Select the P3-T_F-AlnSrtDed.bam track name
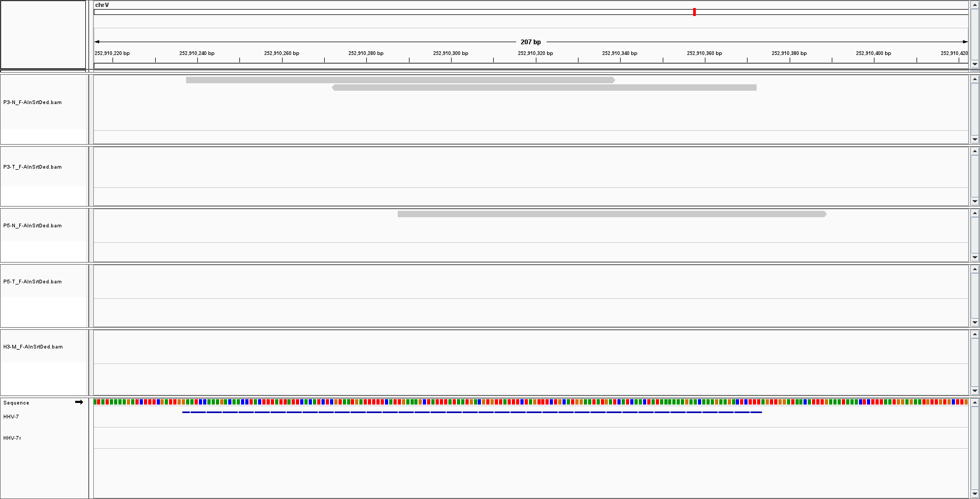 33,167
